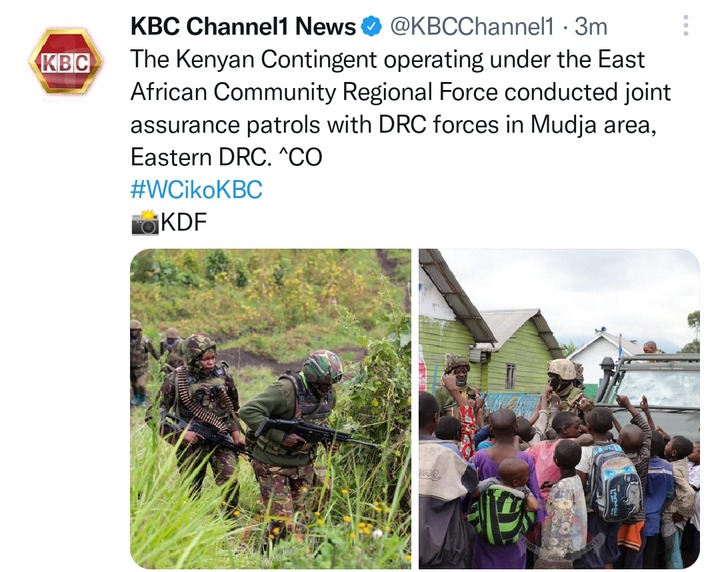Open the KBC Channel1 News display name

point(243,26)
